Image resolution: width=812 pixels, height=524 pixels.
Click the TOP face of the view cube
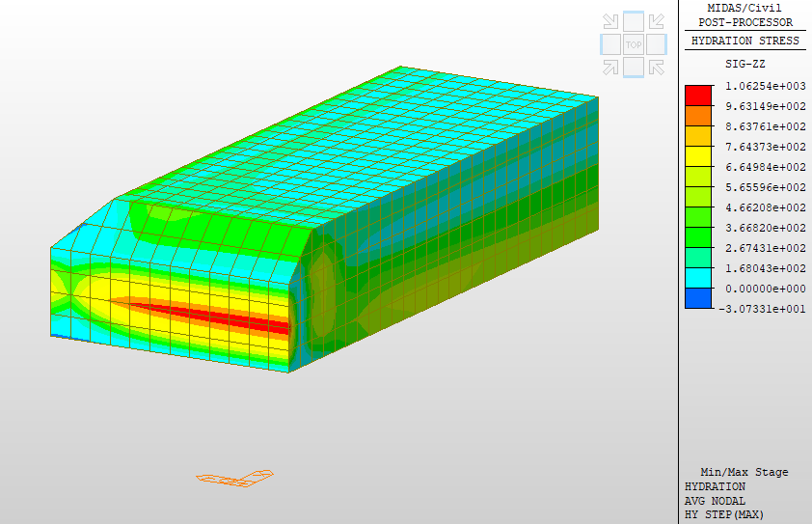click(x=633, y=44)
